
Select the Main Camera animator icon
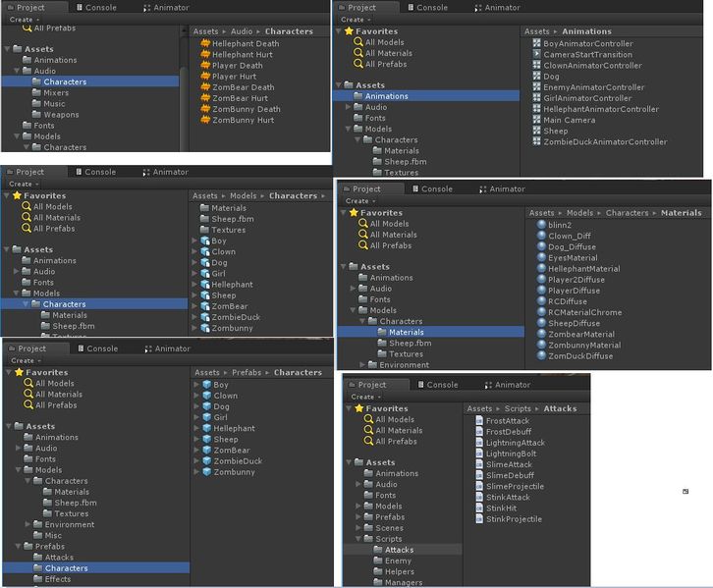(536, 120)
